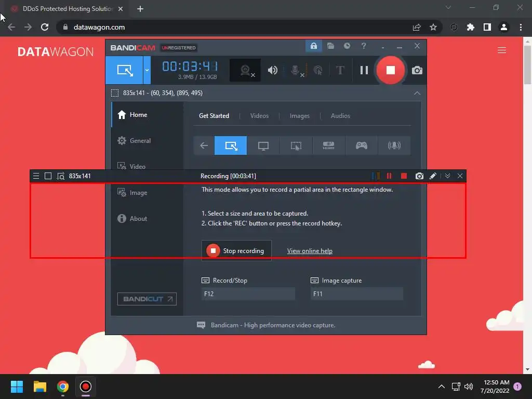Select the around mouse recording mode tile
The height and width of the screenshot is (399, 532).
pyautogui.click(x=296, y=145)
